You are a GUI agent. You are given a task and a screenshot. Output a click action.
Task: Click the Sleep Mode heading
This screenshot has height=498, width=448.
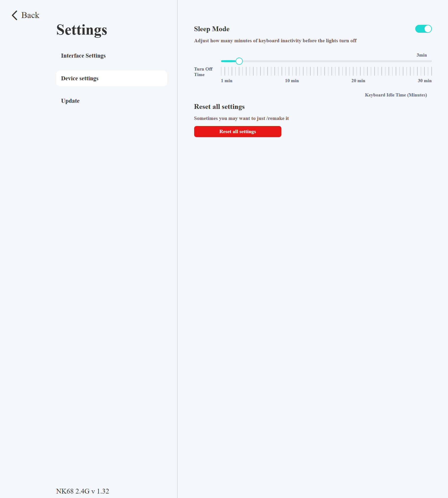click(x=212, y=29)
